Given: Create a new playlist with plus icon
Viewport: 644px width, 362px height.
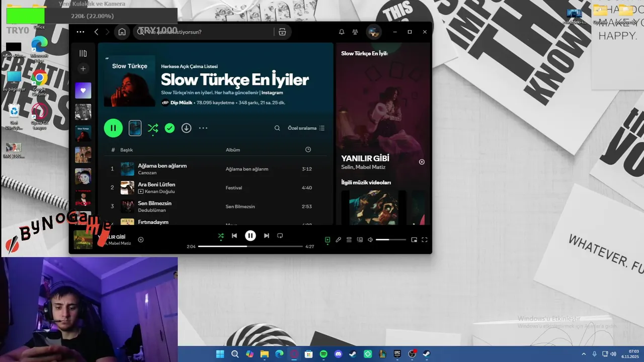Looking at the screenshot, I should coord(83,69).
